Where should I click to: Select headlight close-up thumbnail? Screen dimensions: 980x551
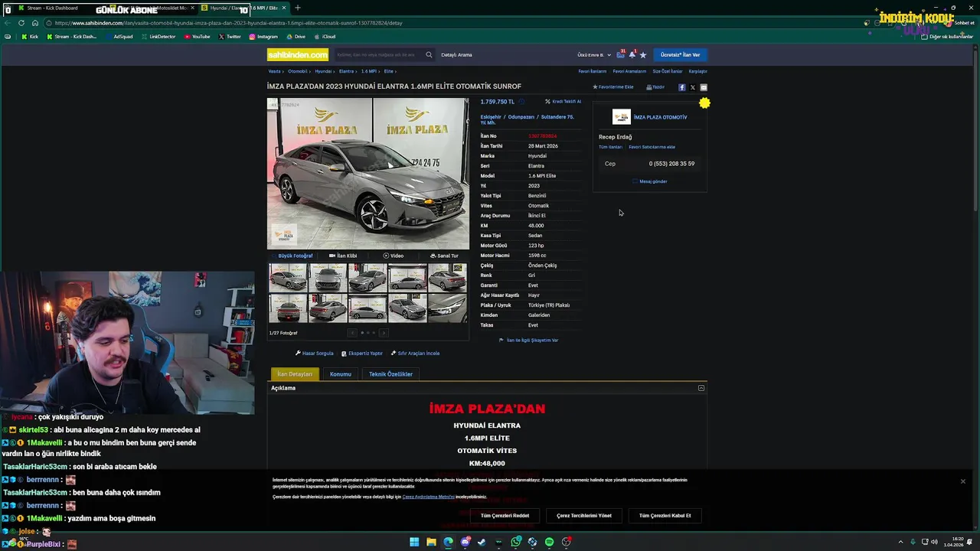point(447,308)
